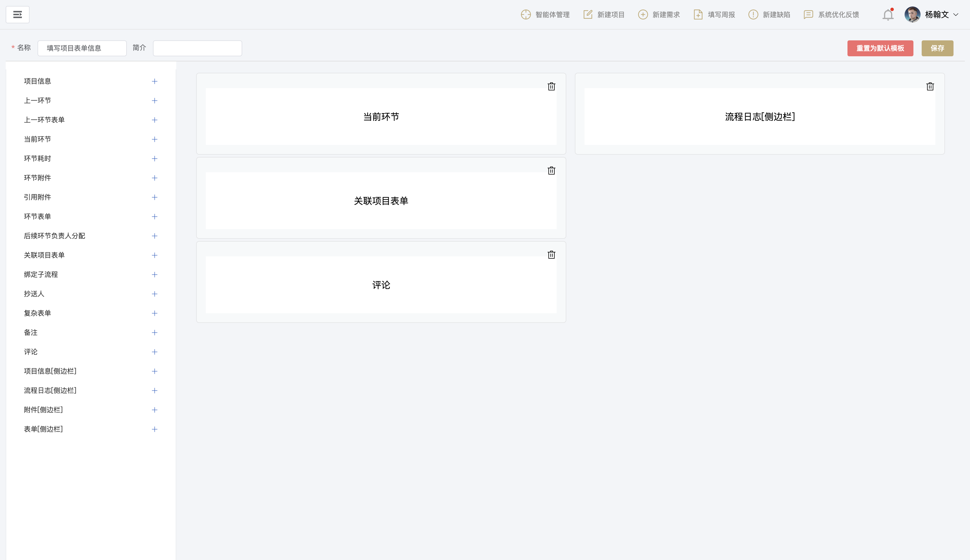Image resolution: width=970 pixels, height=560 pixels.
Task: Focus the 简介 input field
Action: click(x=197, y=48)
